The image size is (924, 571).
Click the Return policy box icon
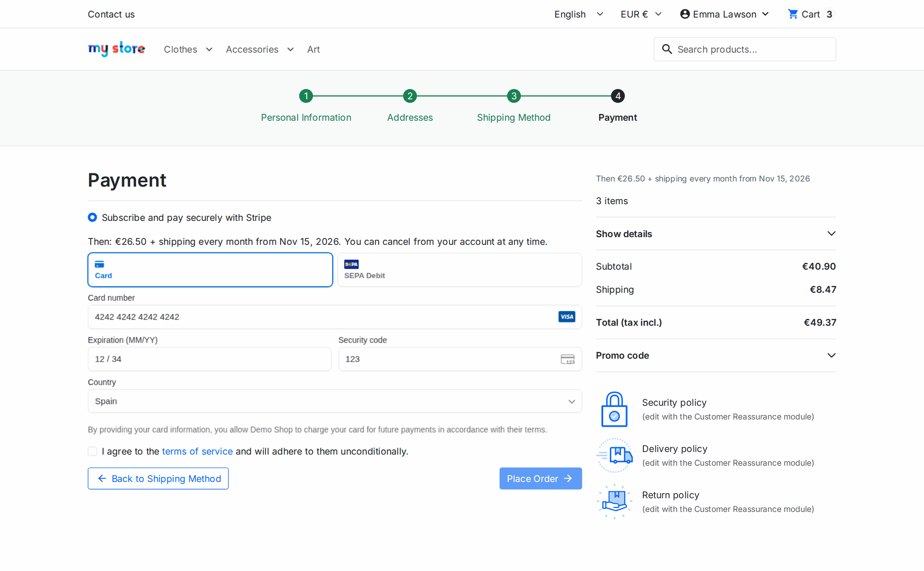[x=614, y=502]
